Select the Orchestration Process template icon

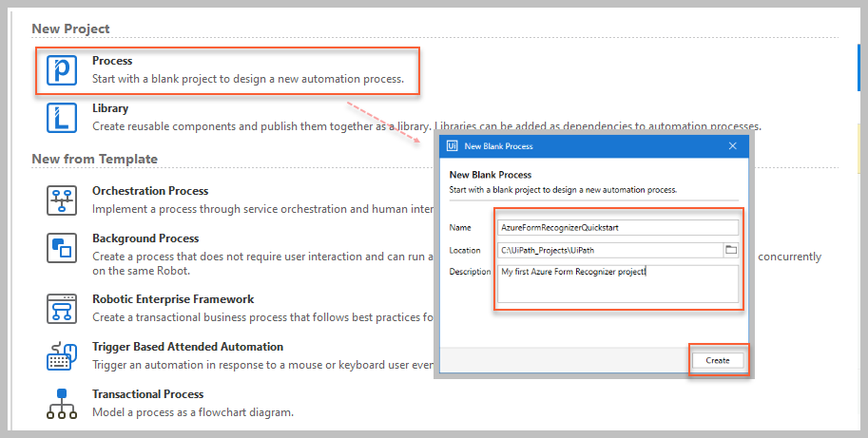coord(62,200)
